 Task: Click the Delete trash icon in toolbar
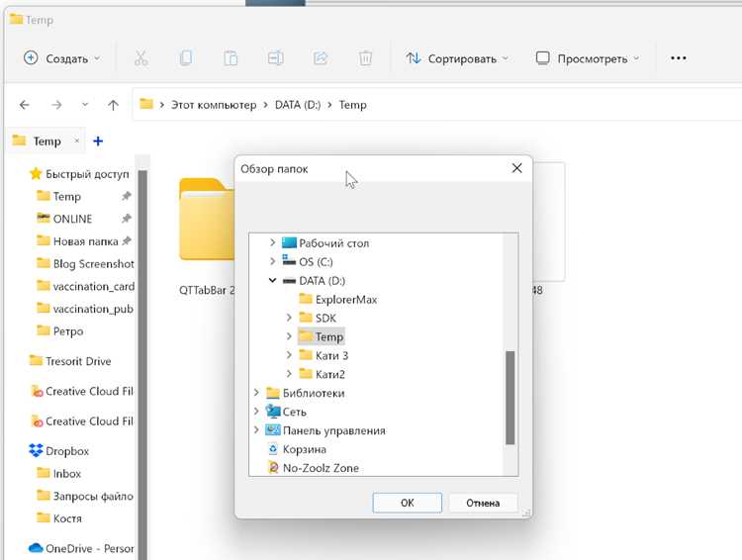[365, 58]
